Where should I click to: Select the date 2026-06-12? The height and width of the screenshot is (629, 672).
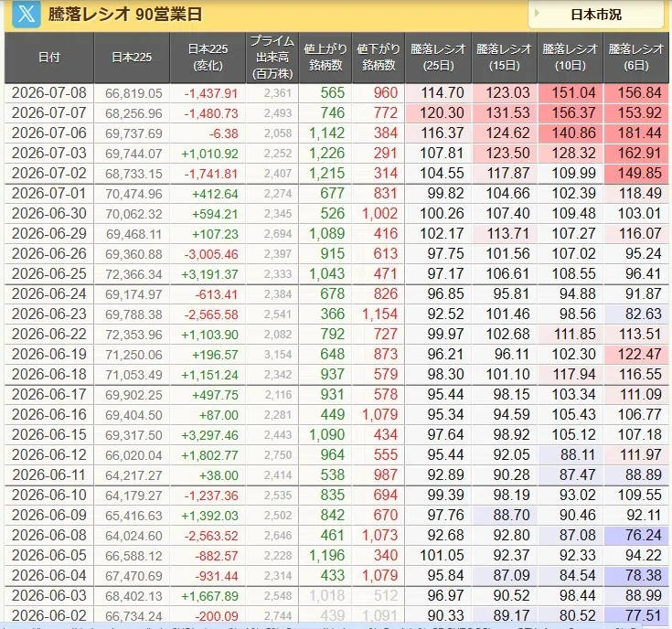pyautogui.click(x=48, y=455)
